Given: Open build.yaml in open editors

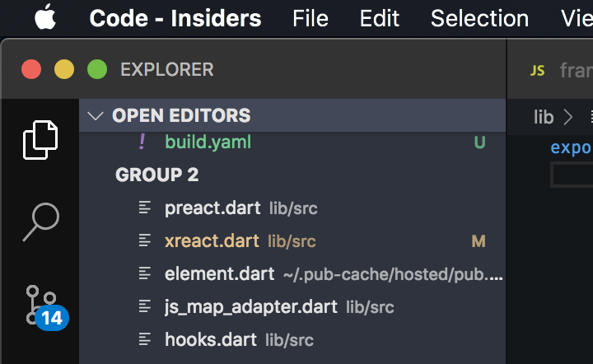Looking at the screenshot, I should 292,142.
